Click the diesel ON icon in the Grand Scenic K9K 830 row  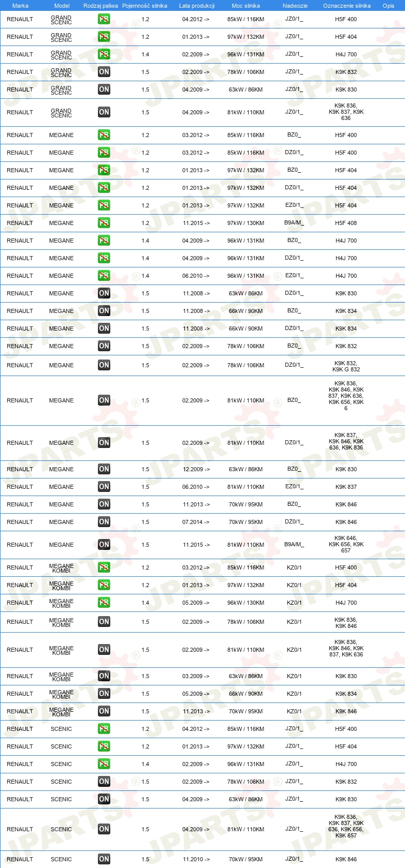(104, 89)
